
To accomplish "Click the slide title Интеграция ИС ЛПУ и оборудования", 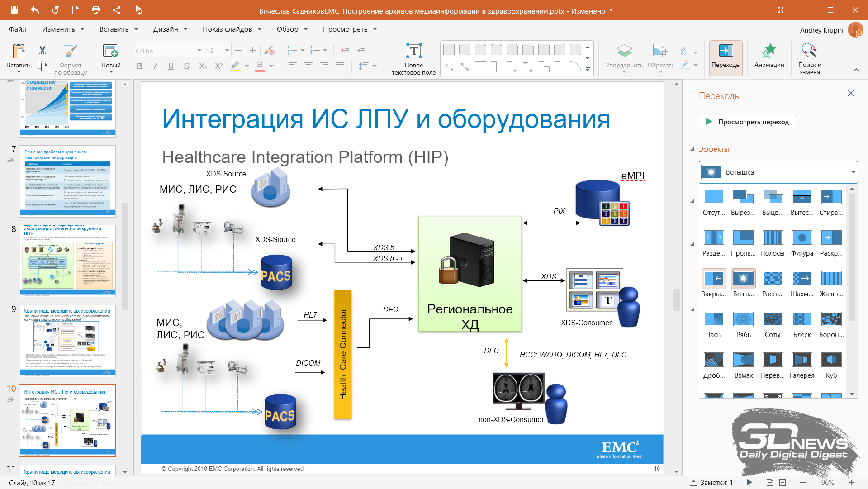I will click(x=386, y=119).
